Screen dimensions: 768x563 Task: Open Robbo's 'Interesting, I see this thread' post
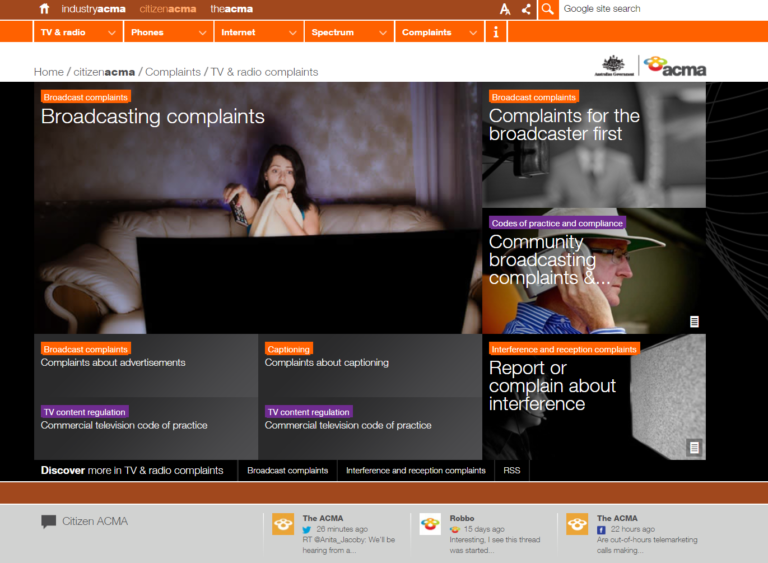tap(495, 545)
